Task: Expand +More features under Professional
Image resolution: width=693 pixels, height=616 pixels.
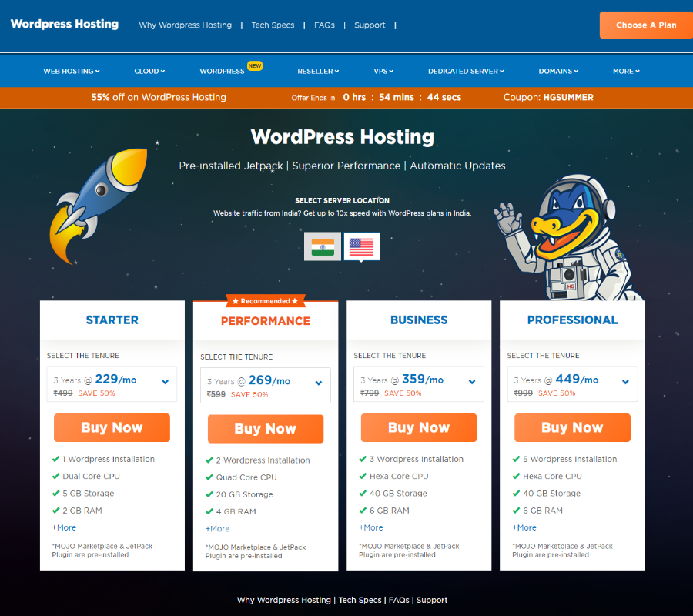Action: pos(524,527)
